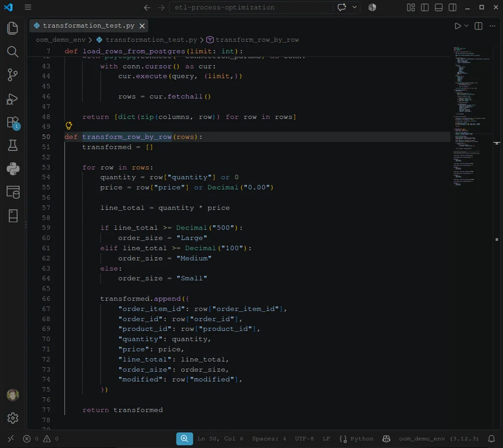
Task: Click the "Medium" string on line 62
Action: tap(194, 258)
